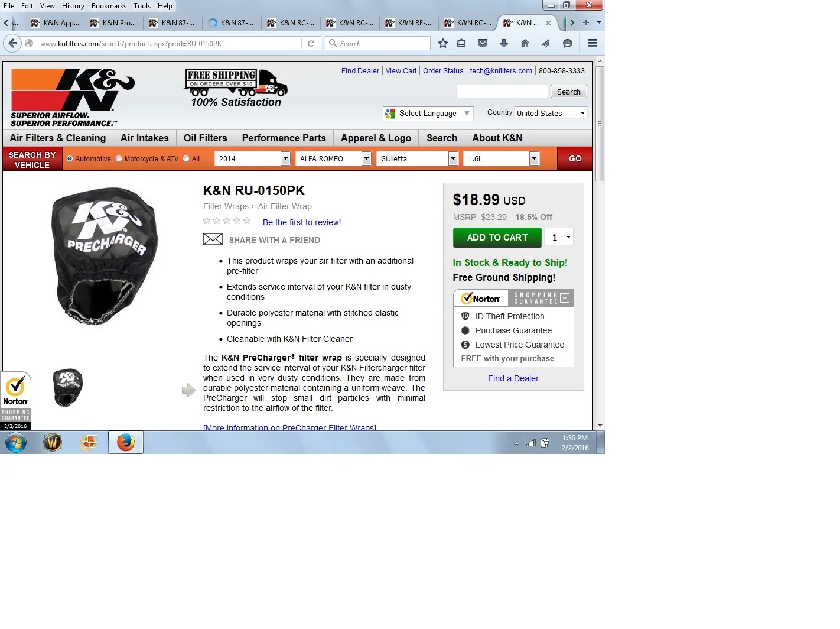Image resolution: width=840 pixels, height=629 pixels.
Task: Click the Find a Dealer link below price
Action: 513,378
